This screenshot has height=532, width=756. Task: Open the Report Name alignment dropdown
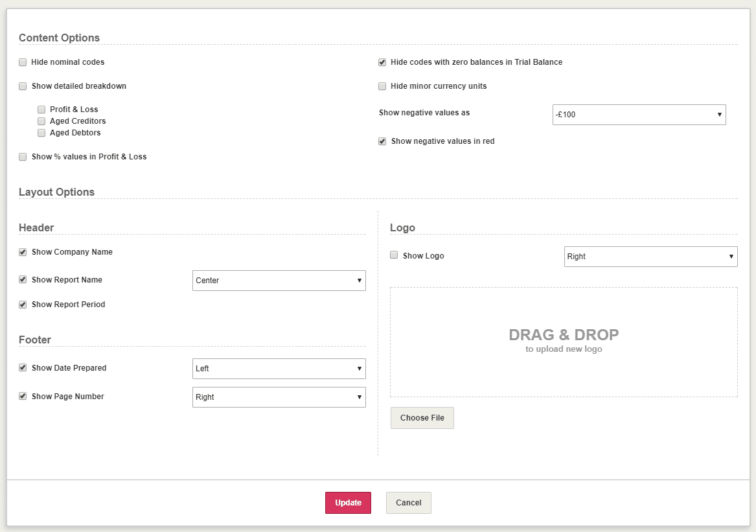(x=279, y=281)
